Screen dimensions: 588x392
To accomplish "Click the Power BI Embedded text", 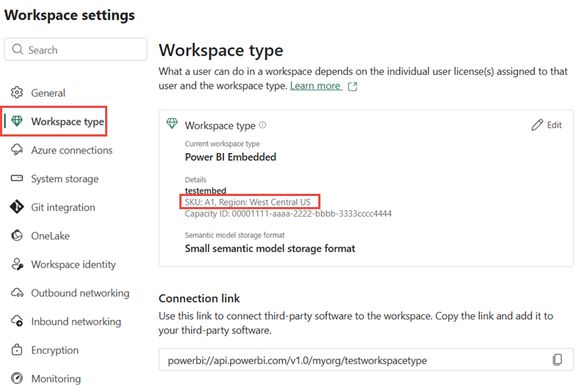I will [230, 157].
